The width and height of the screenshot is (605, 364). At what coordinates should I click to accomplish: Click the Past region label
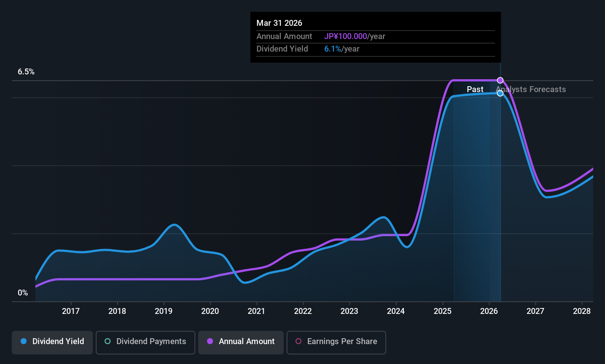click(x=475, y=89)
